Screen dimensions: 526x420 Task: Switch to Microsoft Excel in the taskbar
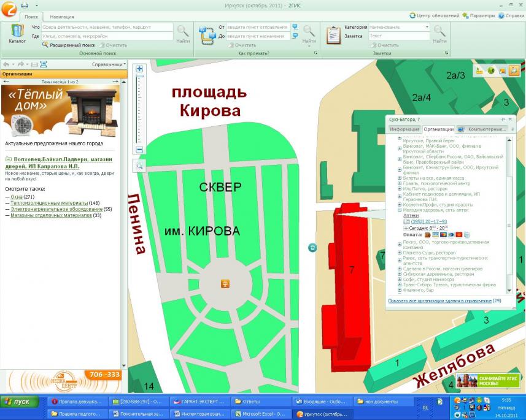tap(260, 414)
